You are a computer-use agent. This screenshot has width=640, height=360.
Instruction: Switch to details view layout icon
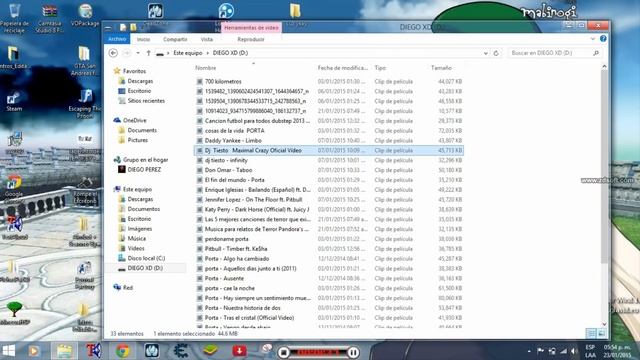click(591, 333)
